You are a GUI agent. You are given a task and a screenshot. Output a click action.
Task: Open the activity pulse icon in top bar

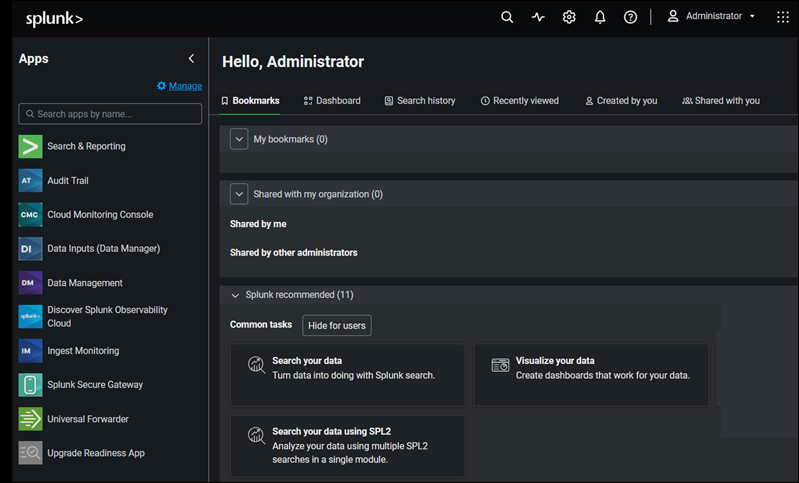pos(538,17)
